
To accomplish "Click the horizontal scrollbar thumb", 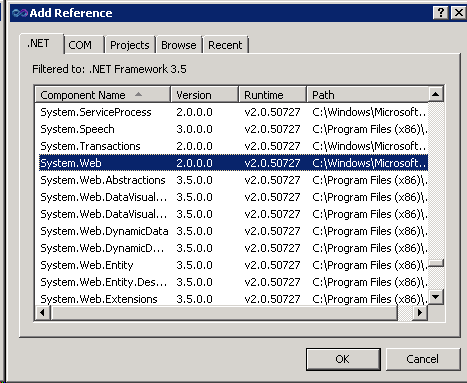I will point(224,313).
